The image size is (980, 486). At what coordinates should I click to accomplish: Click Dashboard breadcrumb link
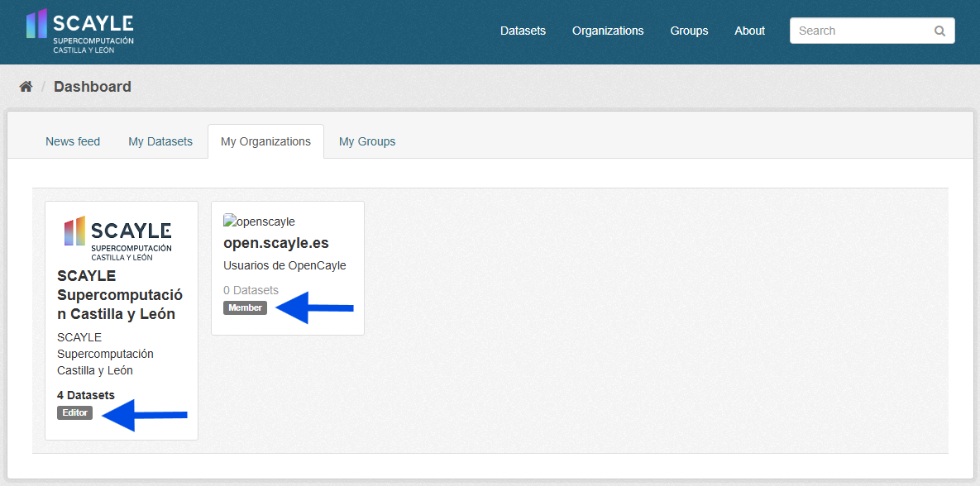(x=93, y=87)
